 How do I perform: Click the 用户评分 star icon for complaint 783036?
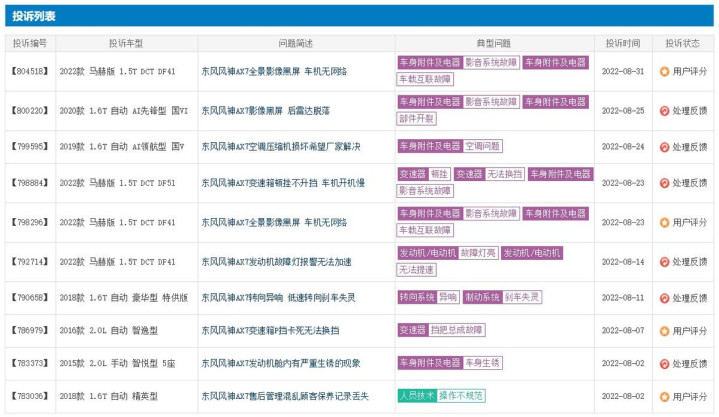pos(664,397)
